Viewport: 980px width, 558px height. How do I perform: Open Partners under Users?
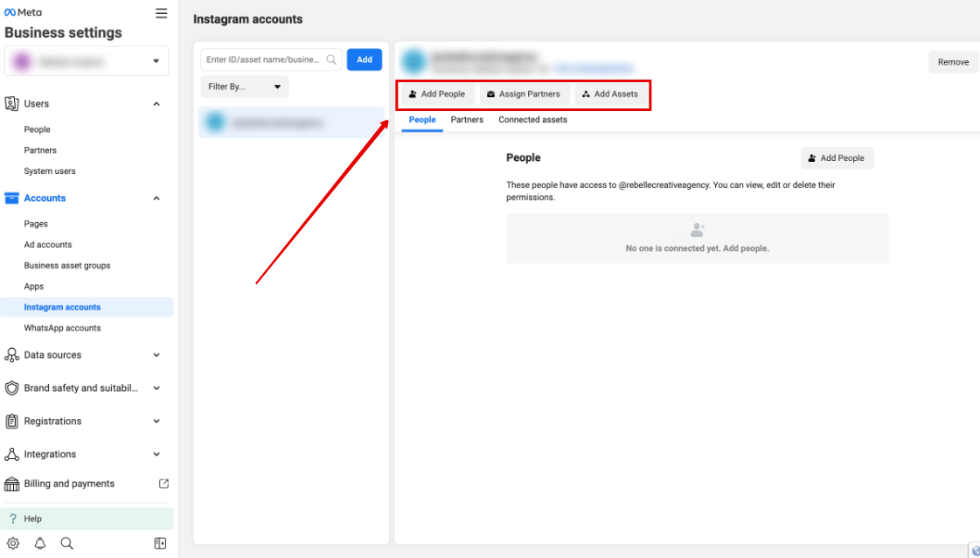tap(40, 150)
